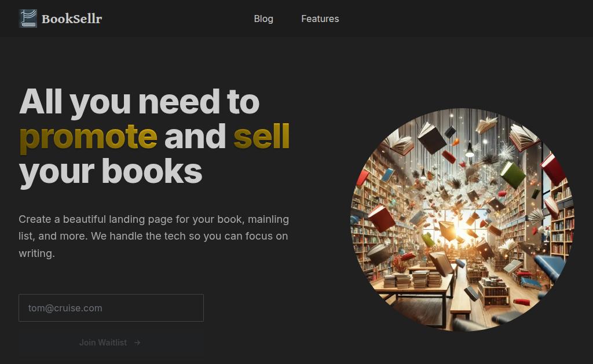Click the arrow icon beside Join Waitlist

pyautogui.click(x=137, y=343)
